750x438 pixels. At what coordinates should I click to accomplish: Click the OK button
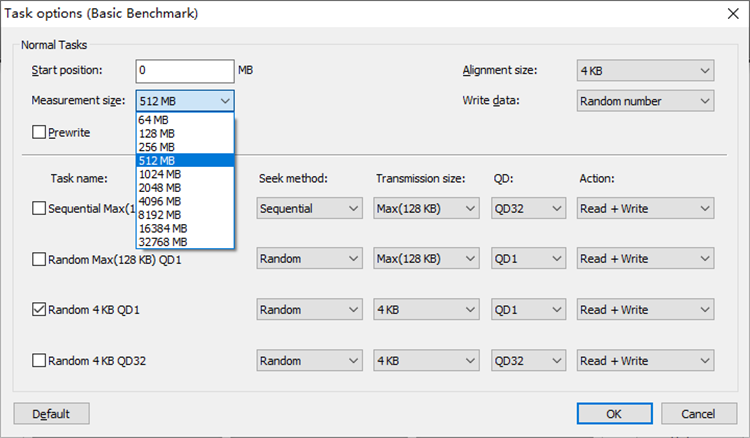pyautogui.click(x=614, y=414)
